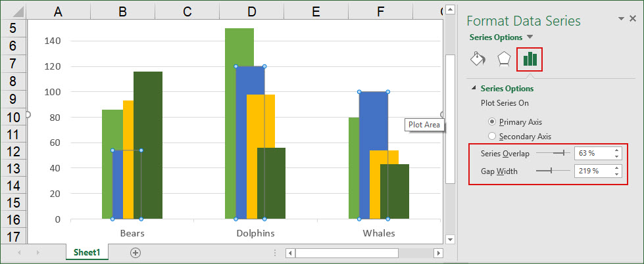Select the Series Options bar chart icon
This screenshot has width=644, height=264.
click(530, 59)
